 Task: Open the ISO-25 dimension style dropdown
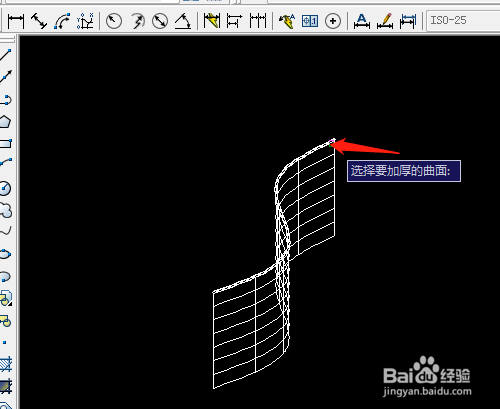(x=463, y=21)
